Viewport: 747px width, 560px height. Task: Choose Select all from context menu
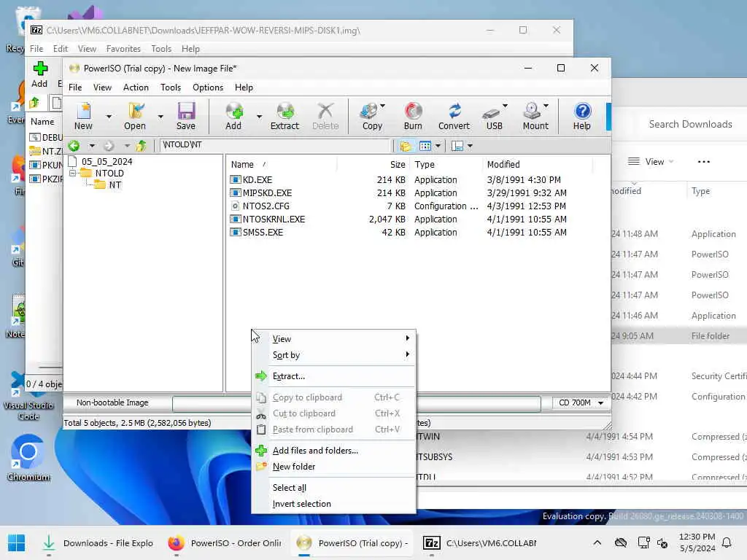(x=333, y=488)
